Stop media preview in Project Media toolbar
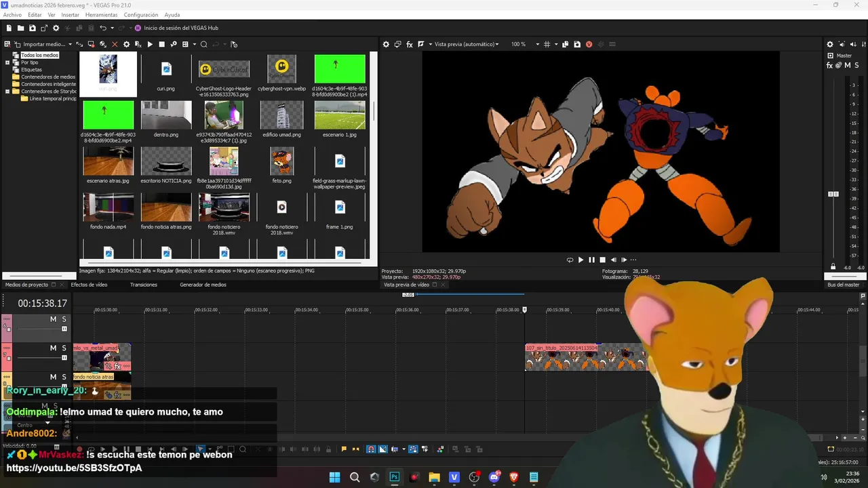 coord(161,44)
